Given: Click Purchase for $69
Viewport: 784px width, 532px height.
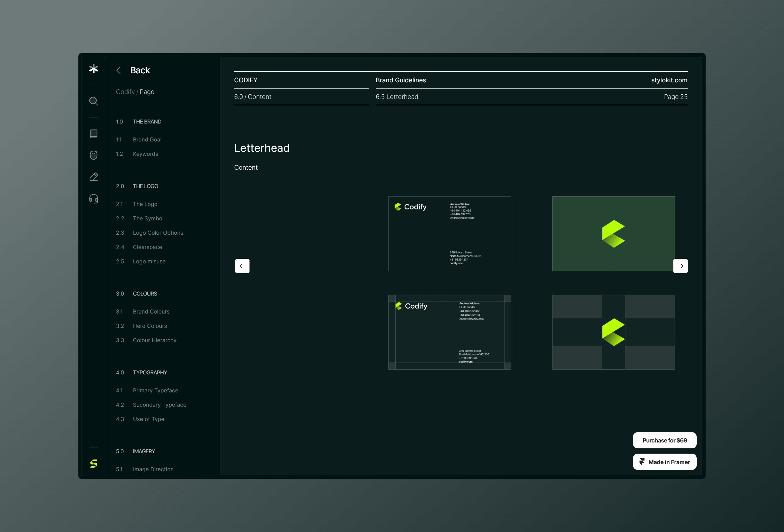Looking at the screenshot, I should [664, 440].
